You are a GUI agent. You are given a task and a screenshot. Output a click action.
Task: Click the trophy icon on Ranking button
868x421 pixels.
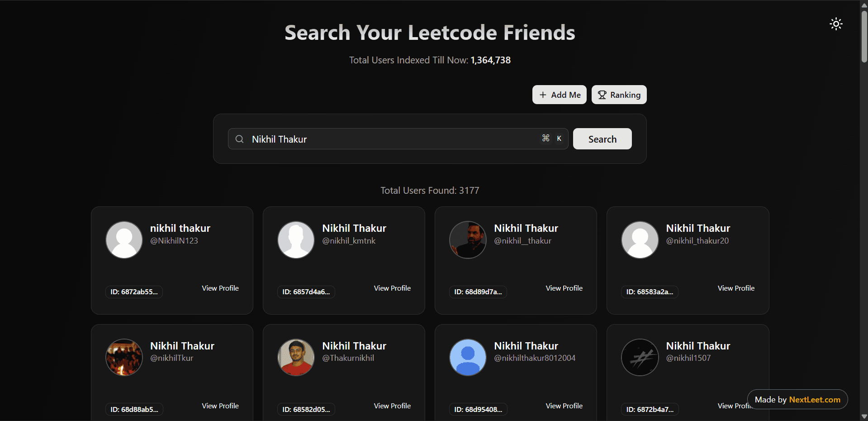click(602, 95)
